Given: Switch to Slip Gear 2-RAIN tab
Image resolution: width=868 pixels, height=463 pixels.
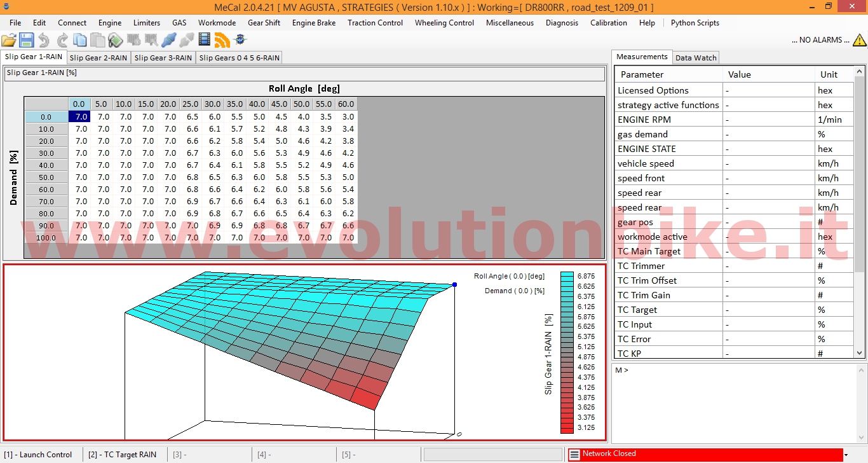Looking at the screenshot, I should 98,58.
